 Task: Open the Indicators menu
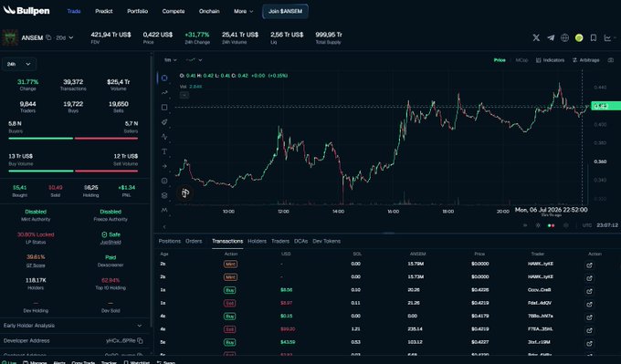550,60
